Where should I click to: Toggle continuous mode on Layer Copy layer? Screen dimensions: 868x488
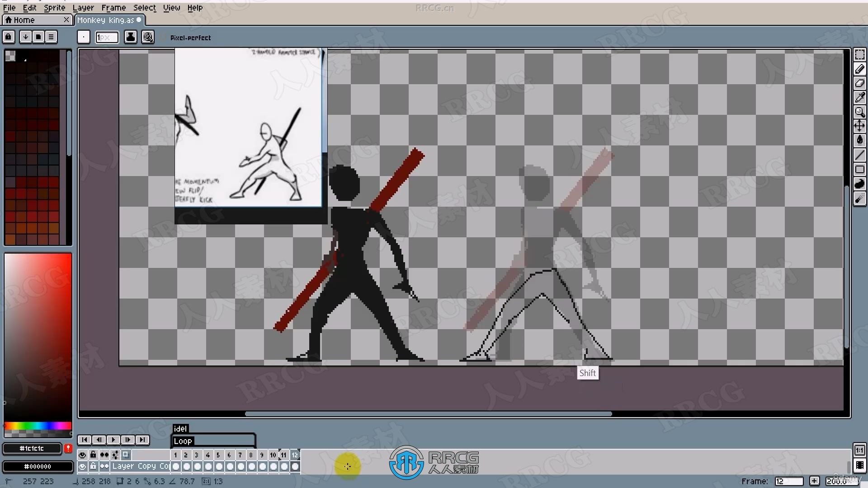[104, 466]
